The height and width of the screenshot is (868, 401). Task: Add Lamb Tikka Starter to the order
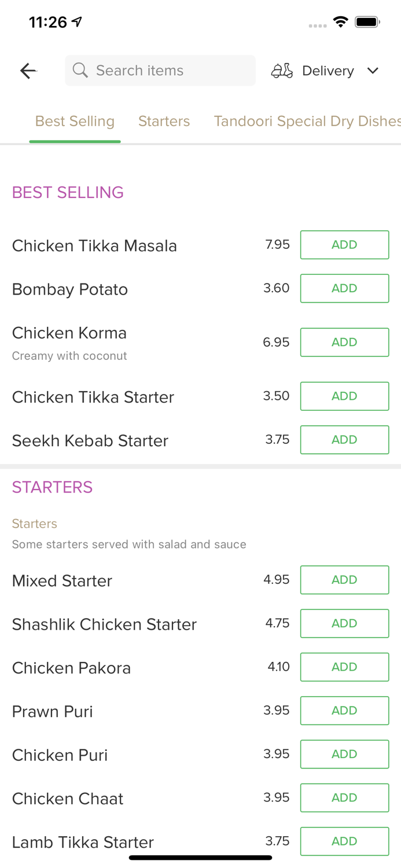[x=344, y=841]
